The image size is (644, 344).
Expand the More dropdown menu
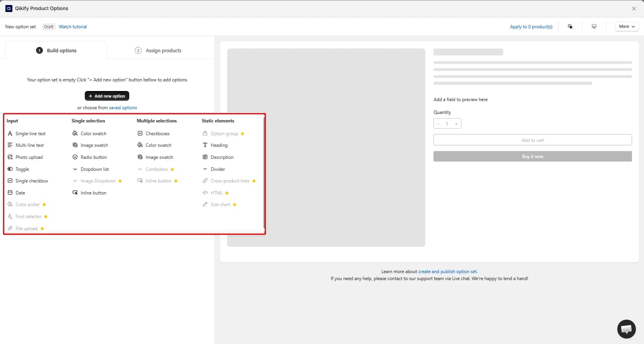coord(627,27)
